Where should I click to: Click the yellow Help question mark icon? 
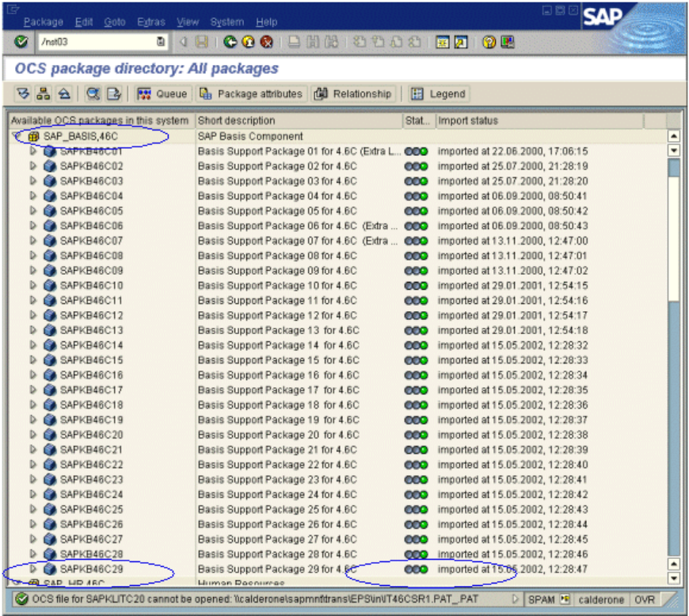[x=489, y=42]
